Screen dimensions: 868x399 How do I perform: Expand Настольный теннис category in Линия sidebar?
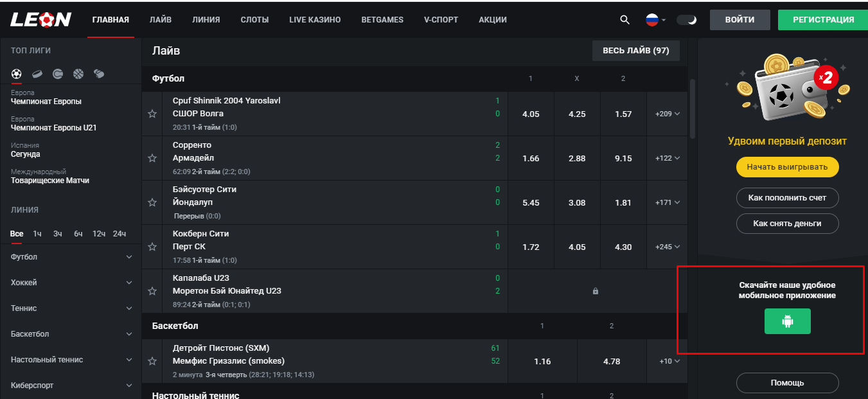(x=72, y=360)
